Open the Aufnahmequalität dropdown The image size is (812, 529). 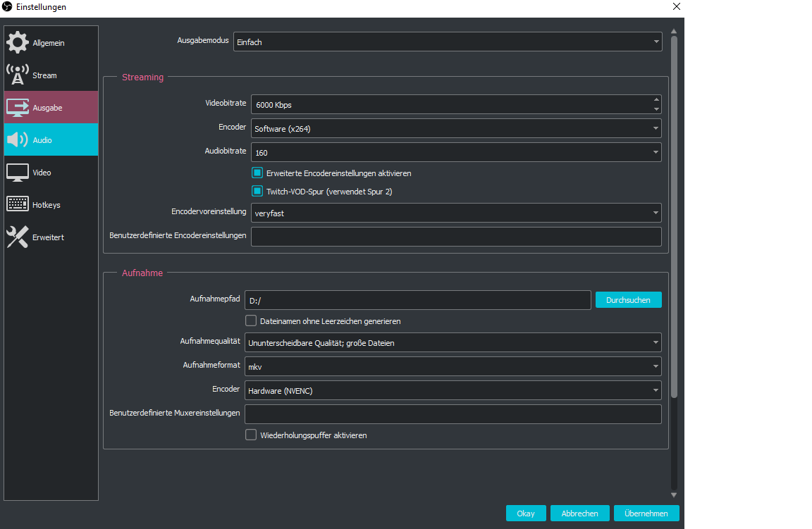coord(453,342)
